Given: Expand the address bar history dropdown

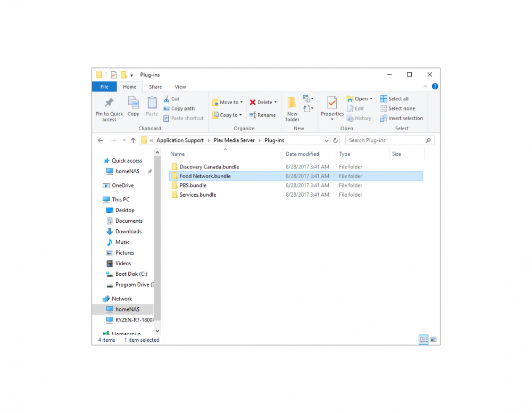Looking at the screenshot, I should coord(326,140).
